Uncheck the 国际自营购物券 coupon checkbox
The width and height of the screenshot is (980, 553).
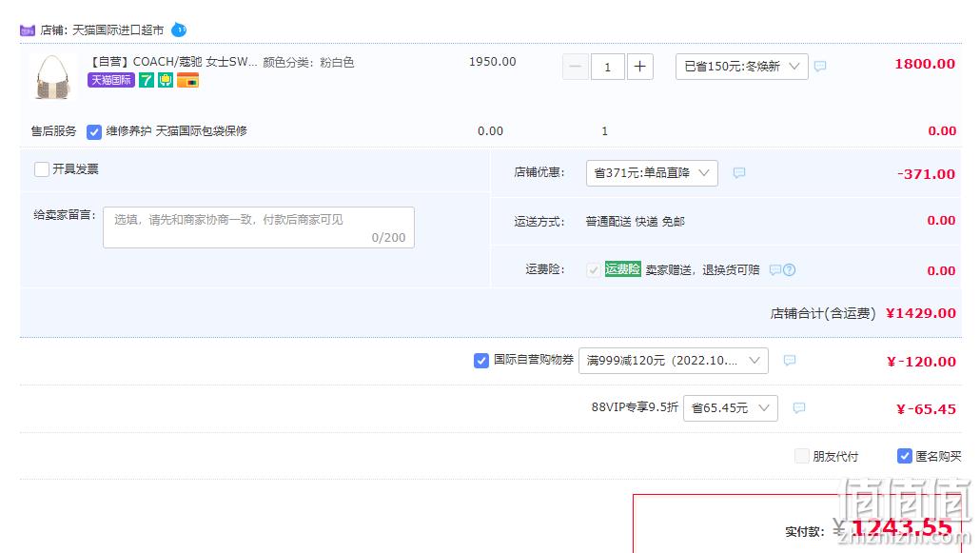point(480,361)
